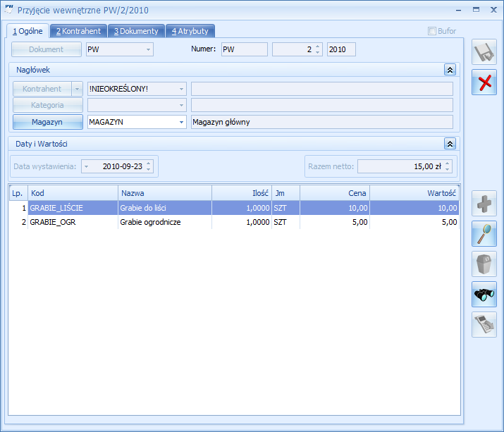
Task: Switch to the 1 Ogólne tab
Action: click(27, 31)
